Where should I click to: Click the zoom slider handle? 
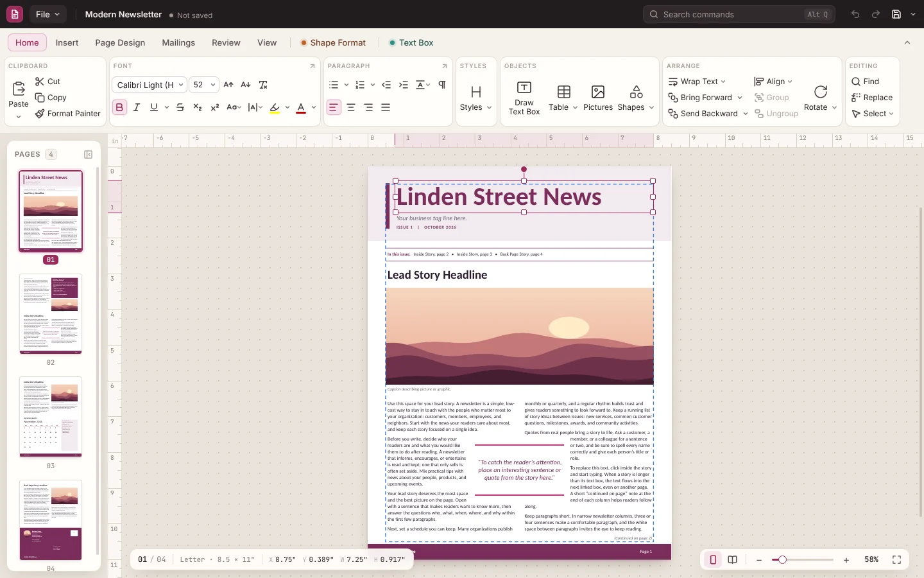pos(782,560)
